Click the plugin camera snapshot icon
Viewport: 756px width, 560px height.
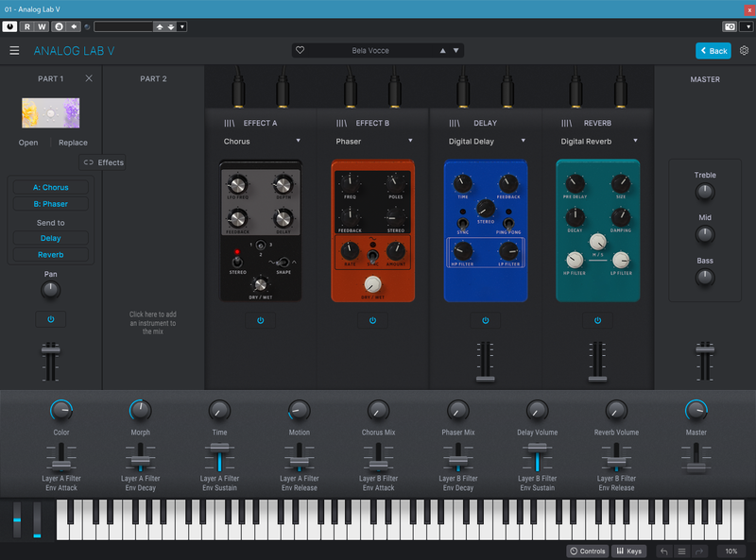[x=730, y=26]
